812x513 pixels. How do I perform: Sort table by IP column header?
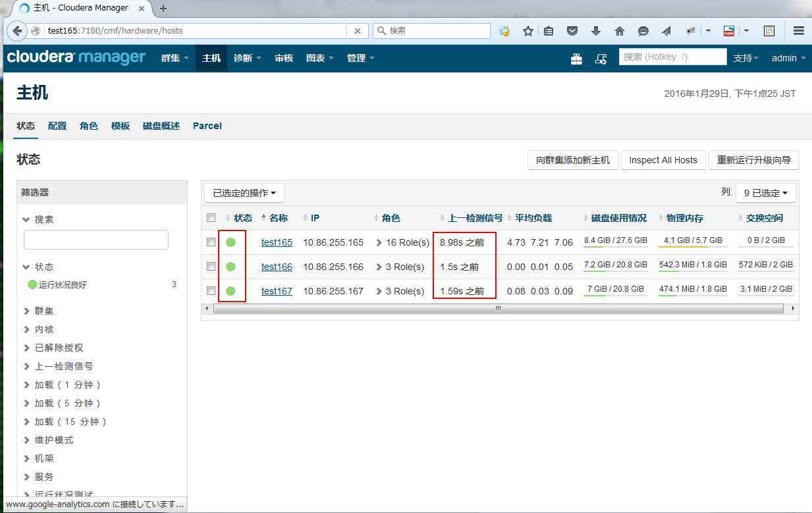(x=311, y=218)
